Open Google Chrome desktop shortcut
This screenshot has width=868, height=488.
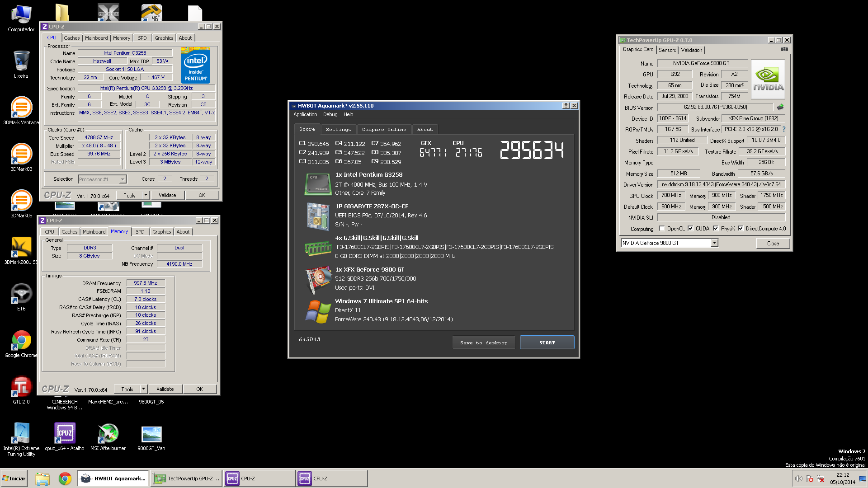pyautogui.click(x=21, y=343)
